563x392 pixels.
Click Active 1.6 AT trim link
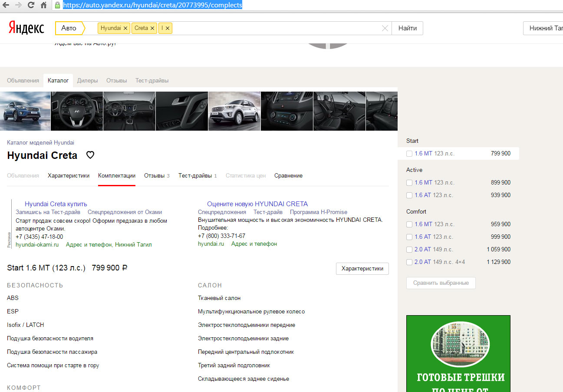(423, 195)
